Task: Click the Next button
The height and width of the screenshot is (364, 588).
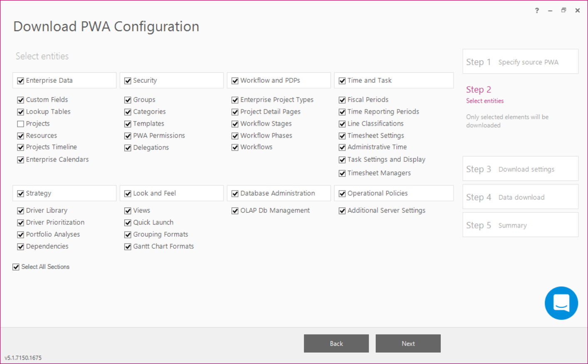Action: coord(408,344)
